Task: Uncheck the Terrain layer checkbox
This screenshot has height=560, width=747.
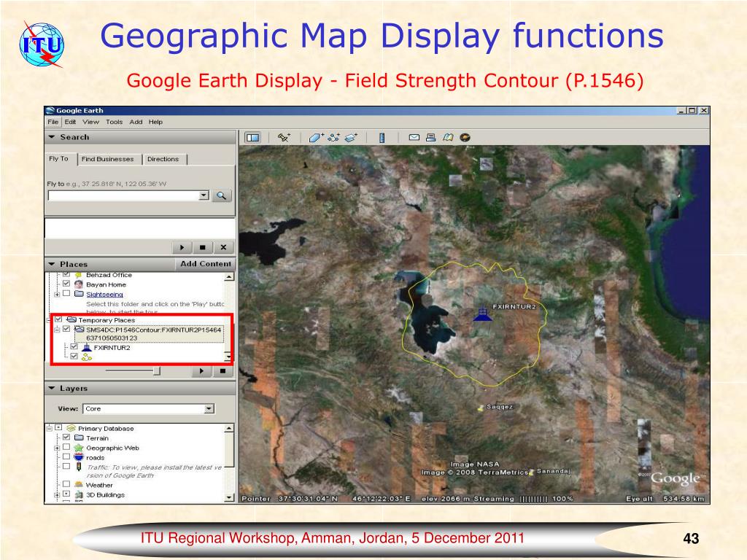Action: pos(66,437)
